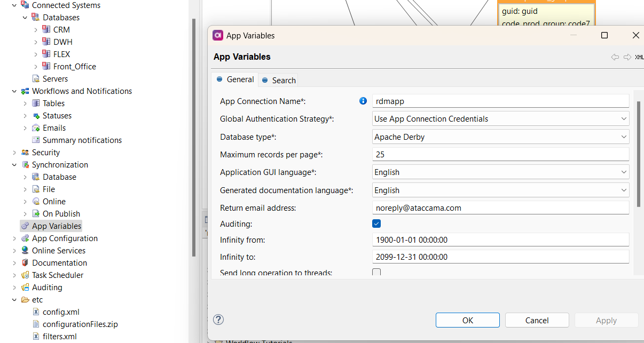Open help via the question mark icon
The width and height of the screenshot is (644, 343).
[x=218, y=320]
